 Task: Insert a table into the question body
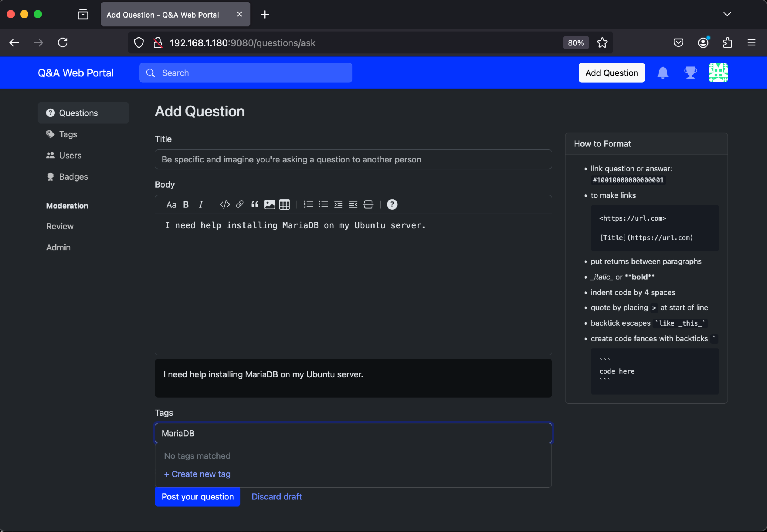click(284, 204)
